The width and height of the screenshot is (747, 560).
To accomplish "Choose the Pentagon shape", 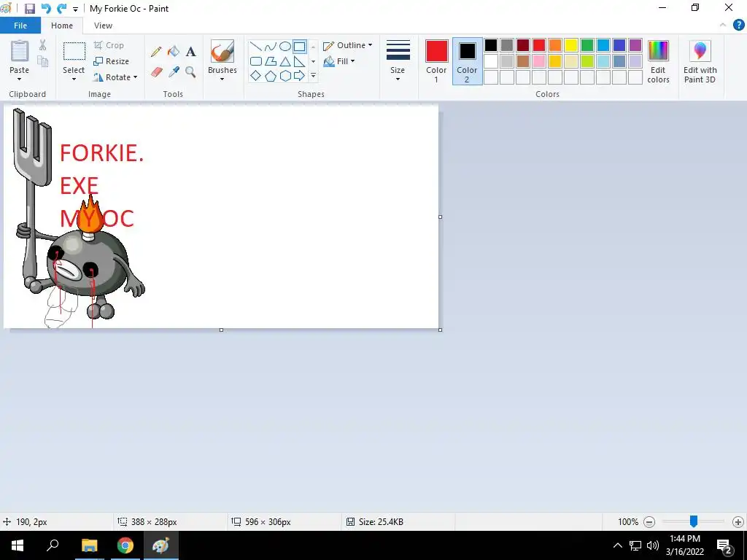I will tap(270, 76).
